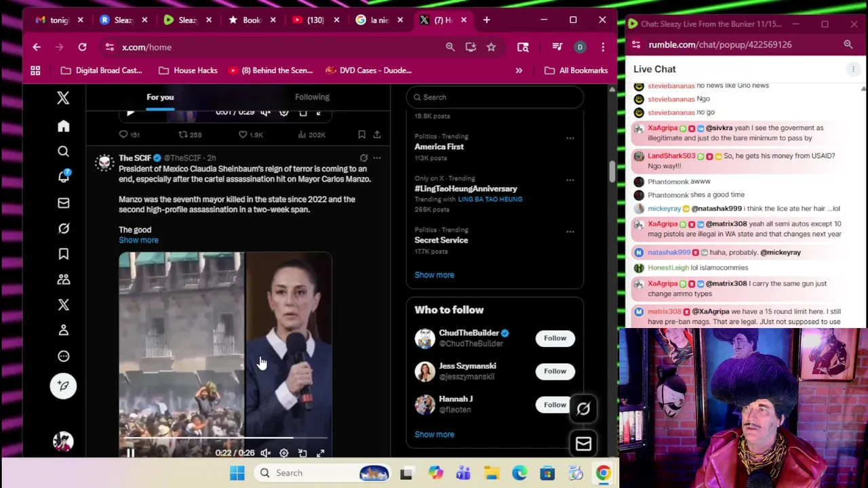The height and width of the screenshot is (488, 868).
Task: Switch to the Following tab
Action: click(312, 97)
